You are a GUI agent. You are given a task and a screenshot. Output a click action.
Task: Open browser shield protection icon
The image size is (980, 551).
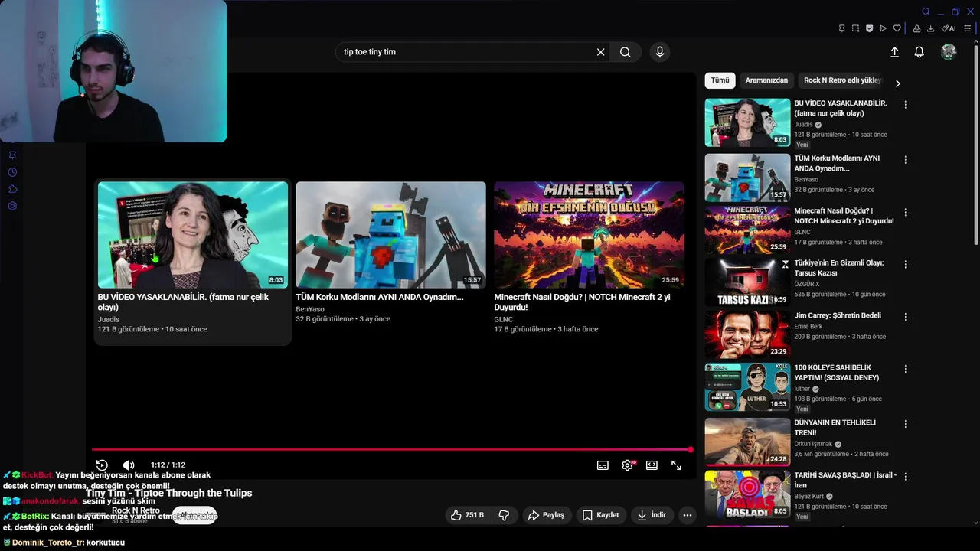pos(869,28)
